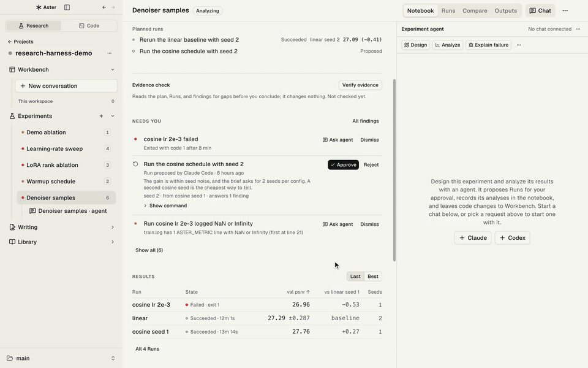This screenshot has height=368, width=588.
Task: Click the retry icon beside cosine proposal
Action: pyautogui.click(x=136, y=164)
